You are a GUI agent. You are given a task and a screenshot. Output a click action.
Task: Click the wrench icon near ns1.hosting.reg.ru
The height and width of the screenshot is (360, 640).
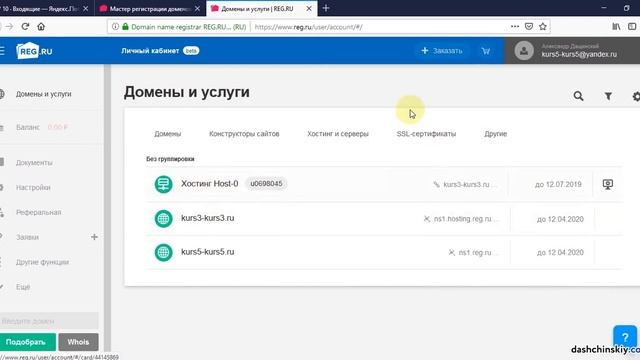tap(427, 219)
